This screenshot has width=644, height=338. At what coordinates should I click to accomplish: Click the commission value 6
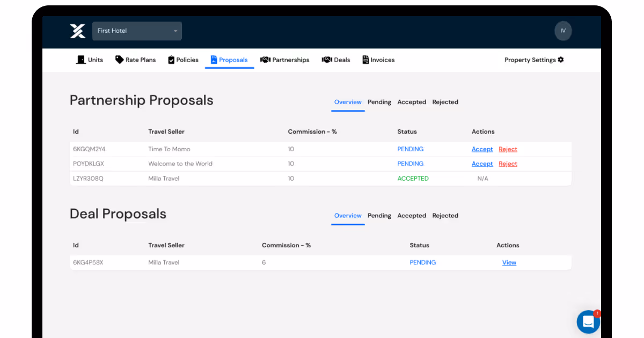click(x=264, y=262)
